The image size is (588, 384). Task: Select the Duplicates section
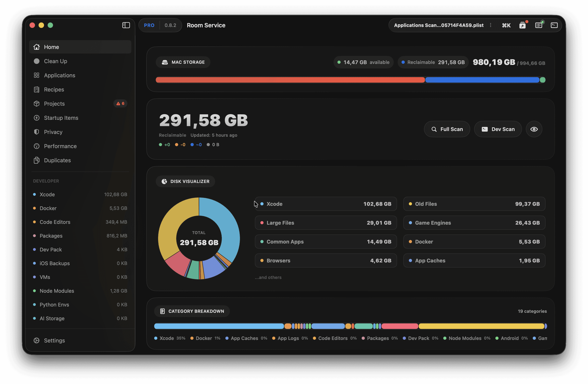(57, 160)
